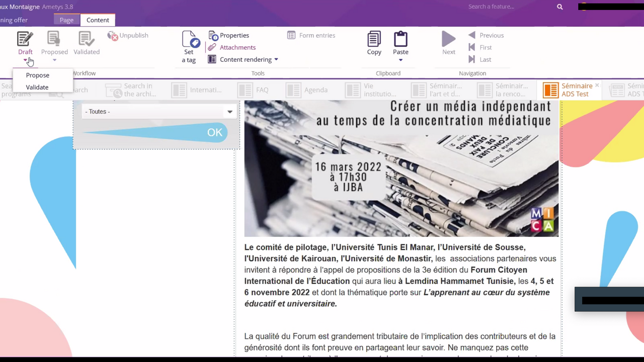The image size is (644, 362).
Task: Choose Propose from the Draft menu
Action: pos(37,75)
